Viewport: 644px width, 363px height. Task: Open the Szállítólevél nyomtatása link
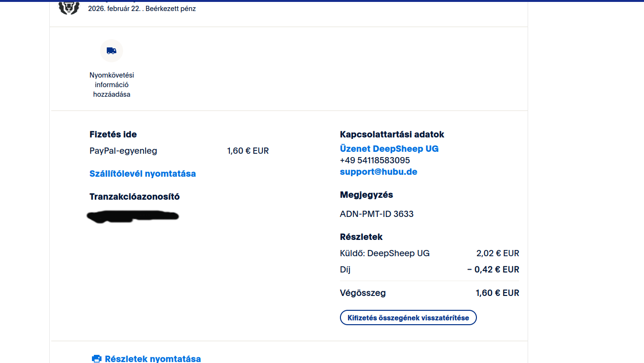point(143,174)
